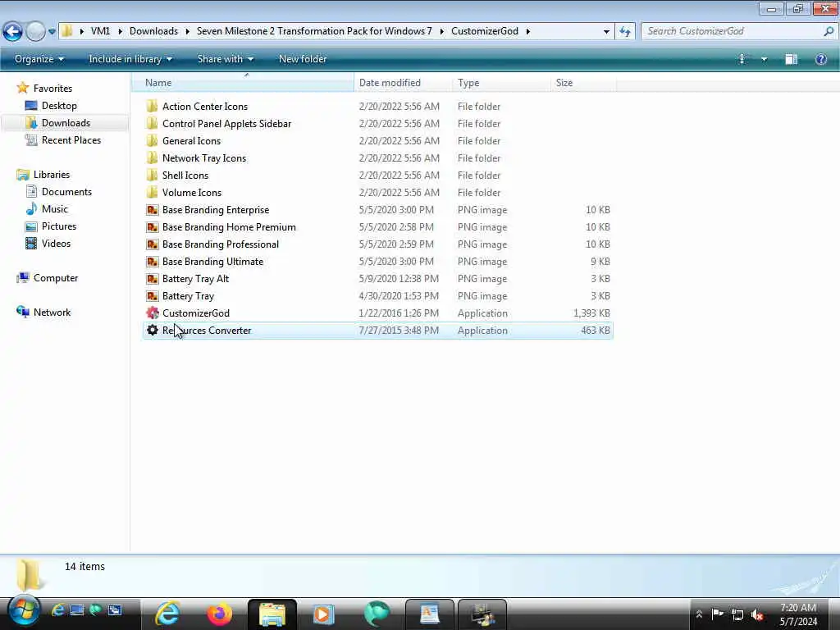Navigate to Downloads in the breadcrumb
Screen dimensions: 840x630
pyautogui.click(x=153, y=31)
